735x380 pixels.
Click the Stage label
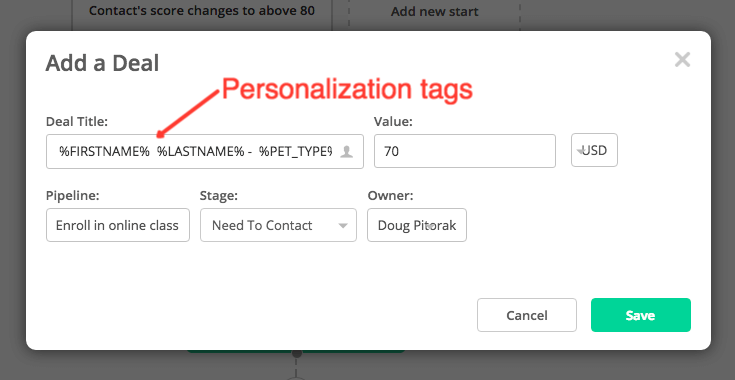coord(219,195)
